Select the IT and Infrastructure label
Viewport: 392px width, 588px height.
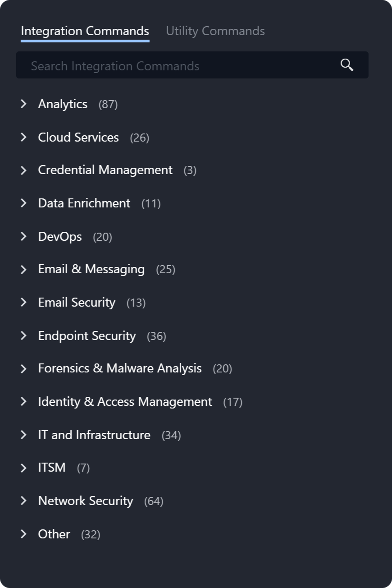[x=94, y=435]
